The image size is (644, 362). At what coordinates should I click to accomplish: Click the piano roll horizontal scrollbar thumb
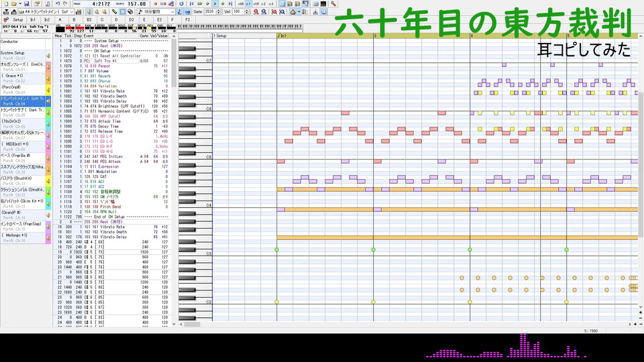192,324
